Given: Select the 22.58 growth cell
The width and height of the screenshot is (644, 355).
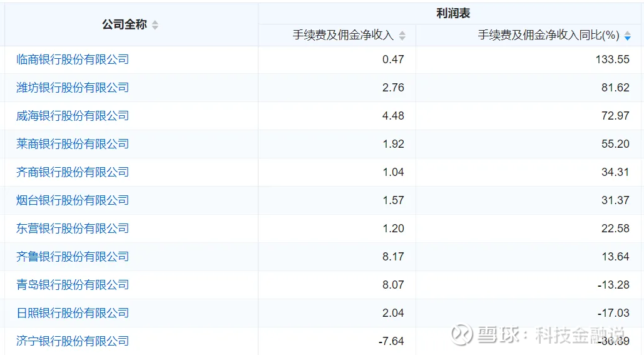Looking at the screenshot, I should (528, 229).
